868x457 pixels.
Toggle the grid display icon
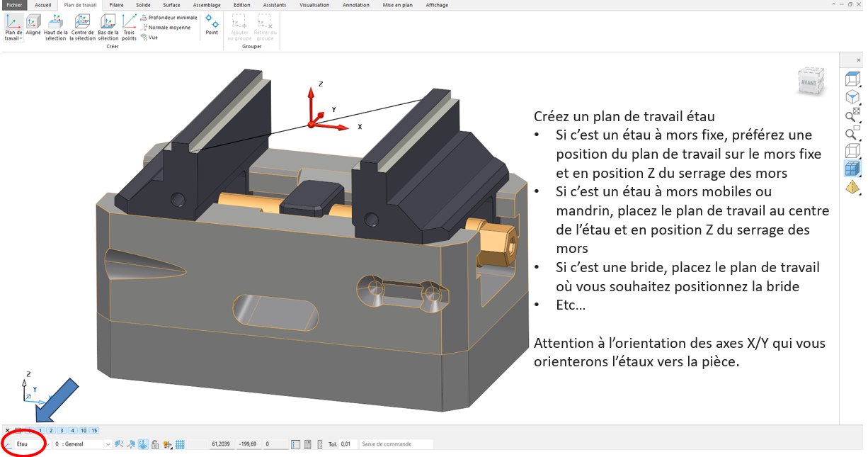(180, 444)
